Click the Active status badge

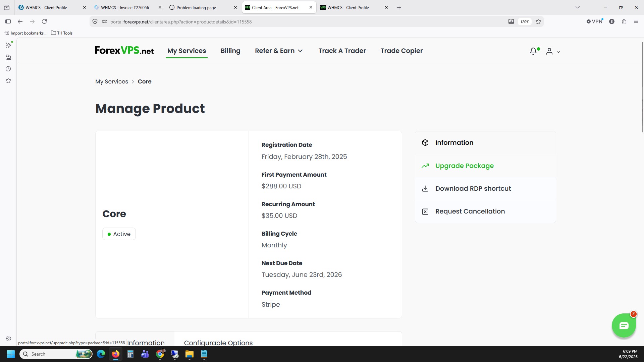coord(119,234)
